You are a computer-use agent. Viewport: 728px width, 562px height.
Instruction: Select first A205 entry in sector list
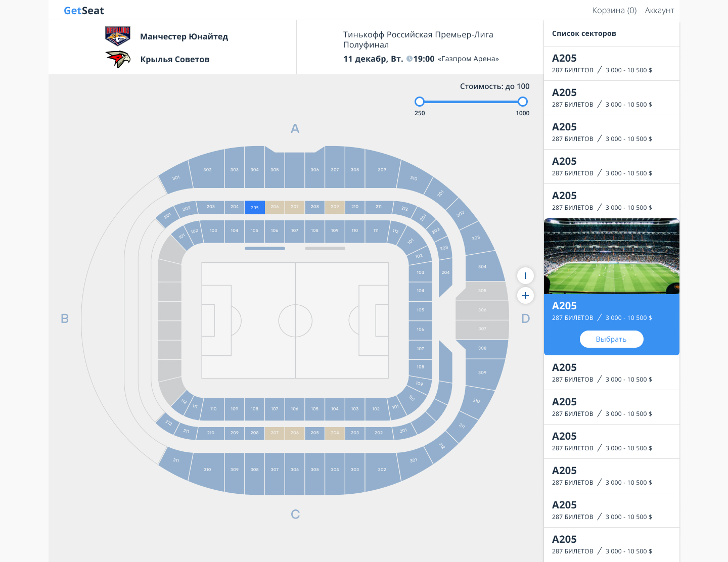point(612,64)
